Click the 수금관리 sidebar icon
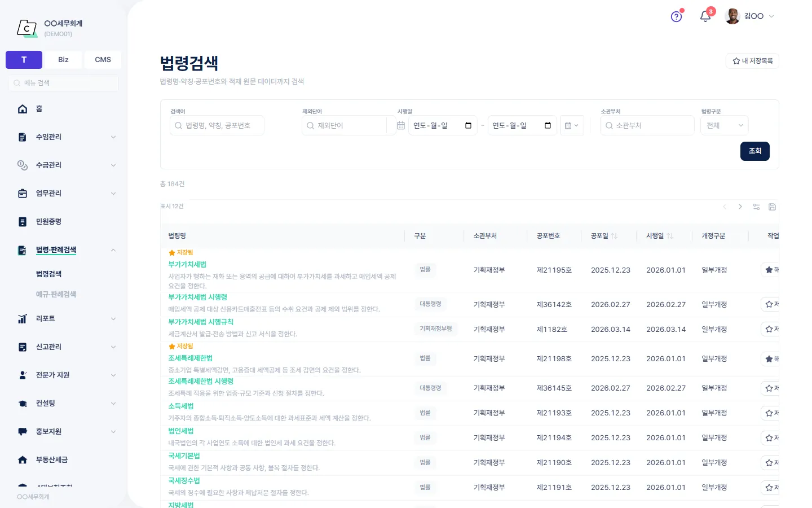The image size is (812, 508). point(23,165)
